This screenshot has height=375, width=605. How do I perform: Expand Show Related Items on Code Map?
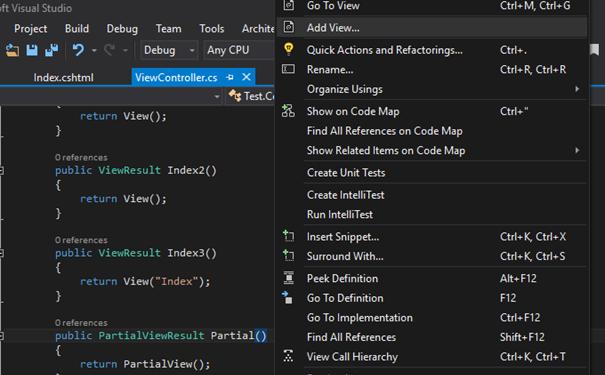432,150
